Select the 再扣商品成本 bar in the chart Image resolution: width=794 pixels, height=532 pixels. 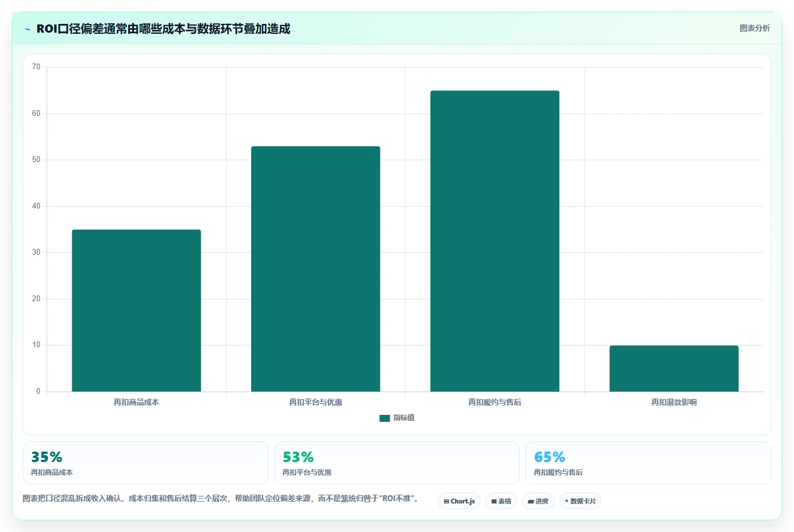[136, 311]
